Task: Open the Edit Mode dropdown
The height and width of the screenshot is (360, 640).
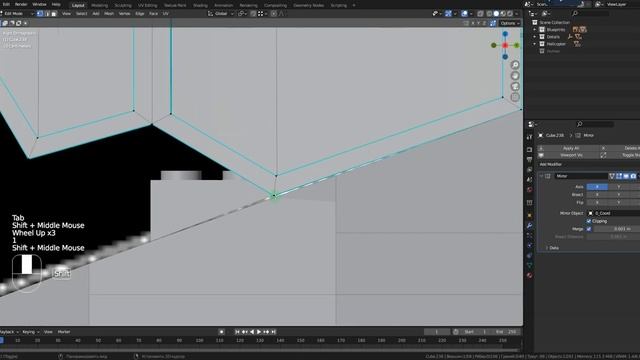Action: pyautogui.click(x=17, y=13)
